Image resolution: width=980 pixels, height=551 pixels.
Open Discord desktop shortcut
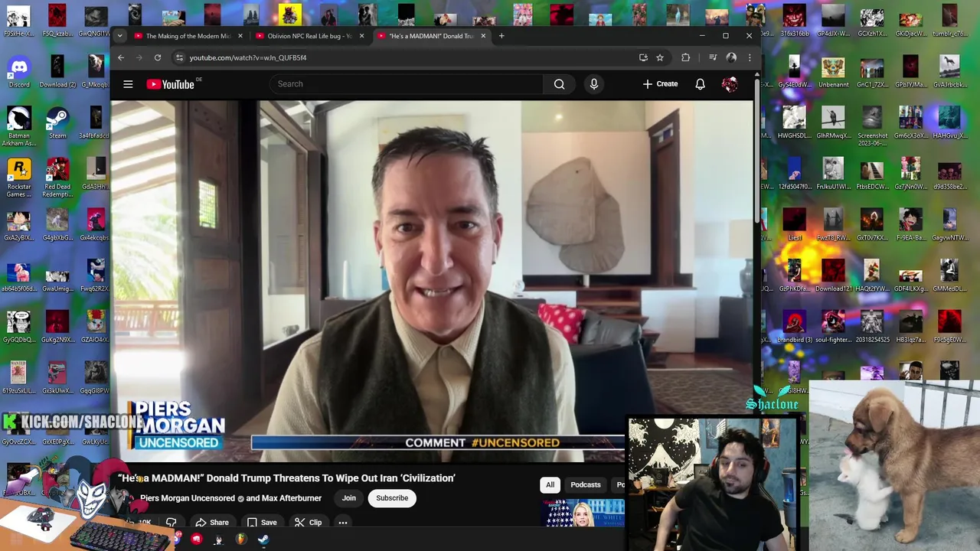tap(19, 72)
